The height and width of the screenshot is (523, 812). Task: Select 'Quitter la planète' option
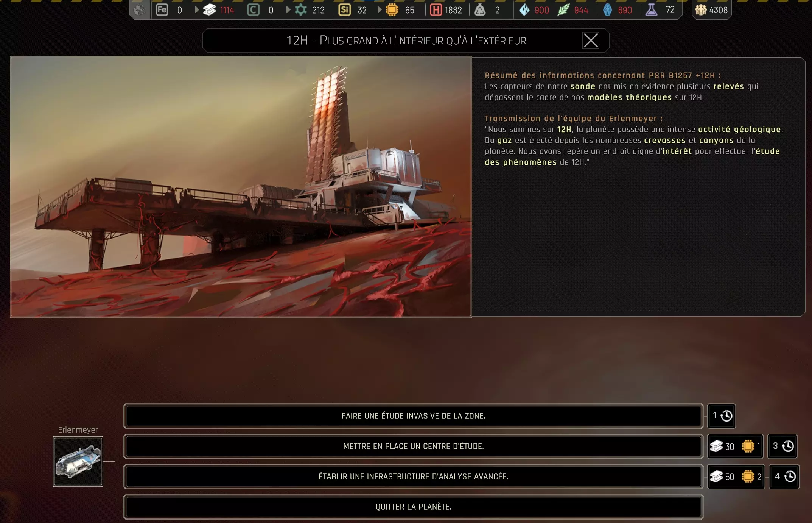click(x=413, y=507)
